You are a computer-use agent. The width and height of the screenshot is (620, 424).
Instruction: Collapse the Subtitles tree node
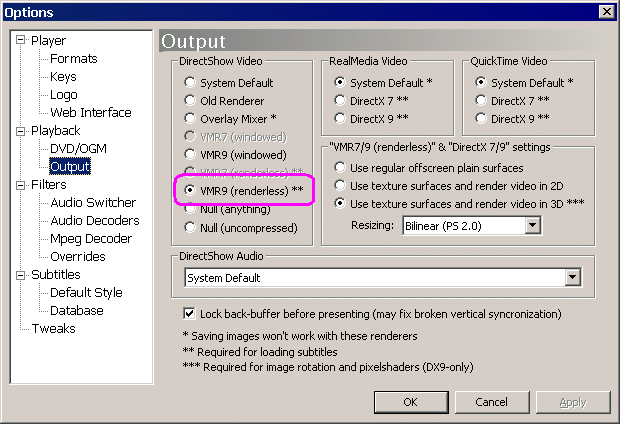point(22,275)
